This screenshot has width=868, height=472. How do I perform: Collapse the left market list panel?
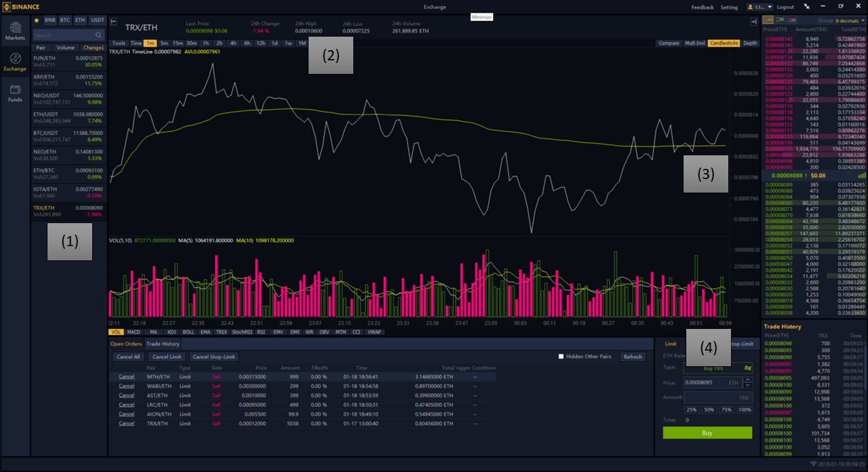pyautogui.click(x=114, y=21)
